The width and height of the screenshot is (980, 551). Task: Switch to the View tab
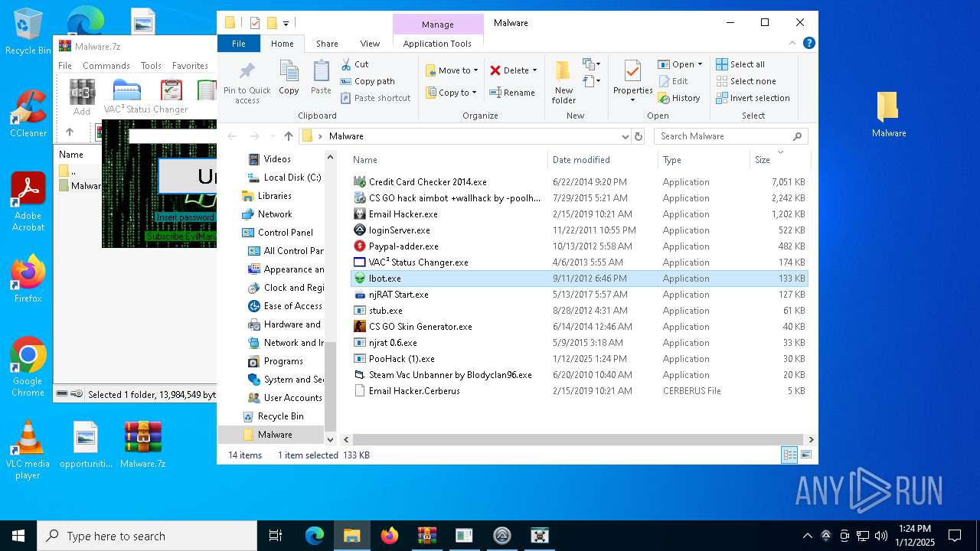(370, 44)
